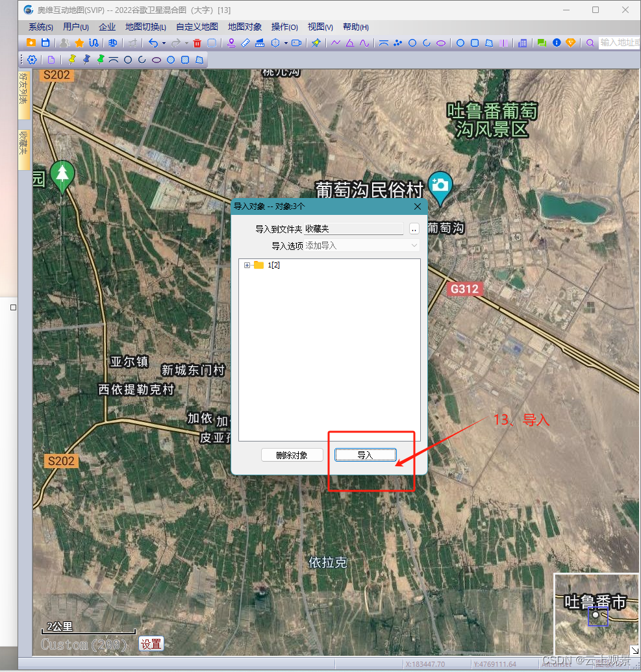This screenshot has width=641, height=672.
Task: Open the 帮助(H) menu
Action: 356,27
